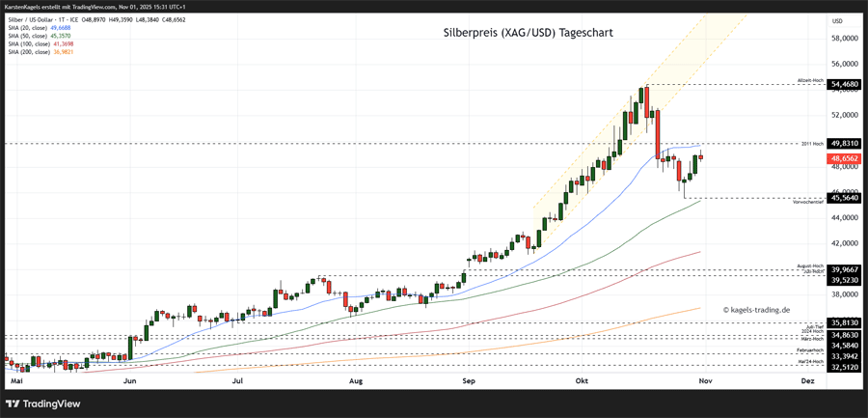Select the SMA (50, close) legend entry

click(39, 37)
